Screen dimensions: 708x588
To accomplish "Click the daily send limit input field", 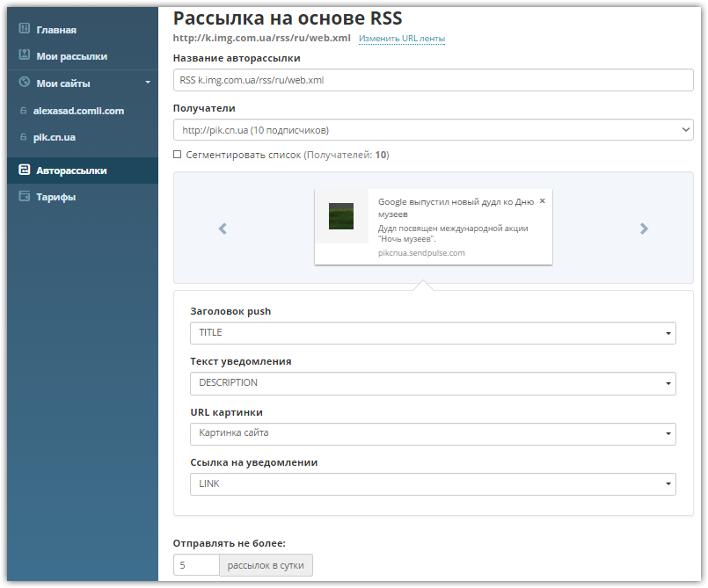I will [x=196, y=565].
